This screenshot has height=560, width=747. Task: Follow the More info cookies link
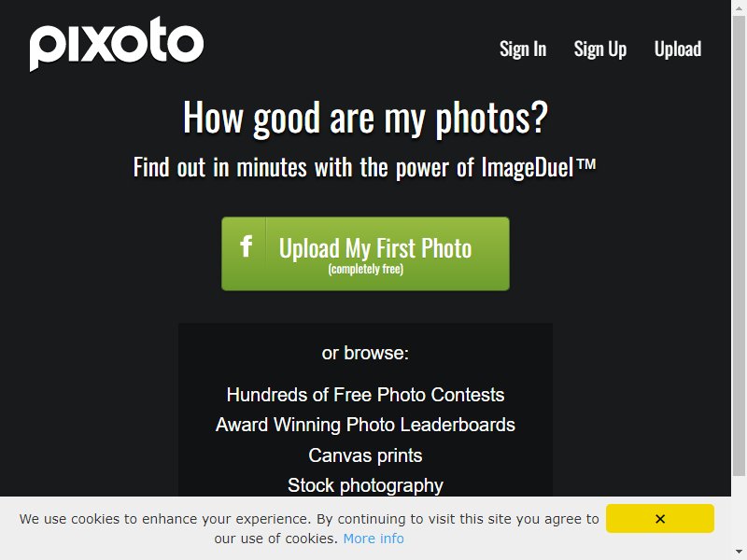[x=373, y=539]
